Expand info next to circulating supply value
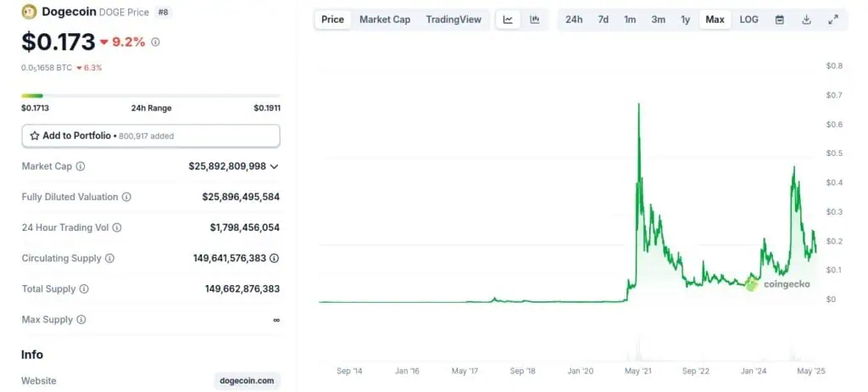Screen dimensions: 868x392 point(275,258)
